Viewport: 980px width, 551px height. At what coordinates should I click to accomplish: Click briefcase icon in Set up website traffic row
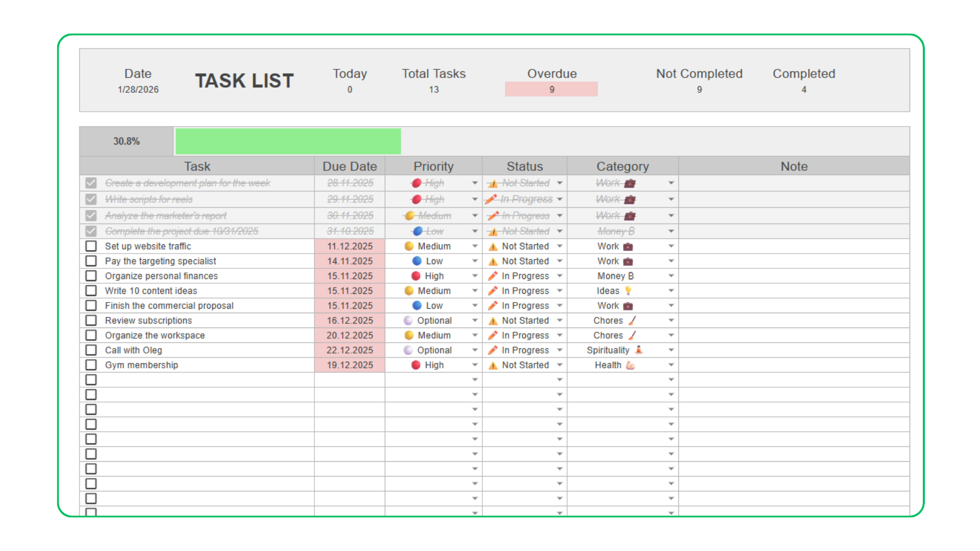(628, 246)
